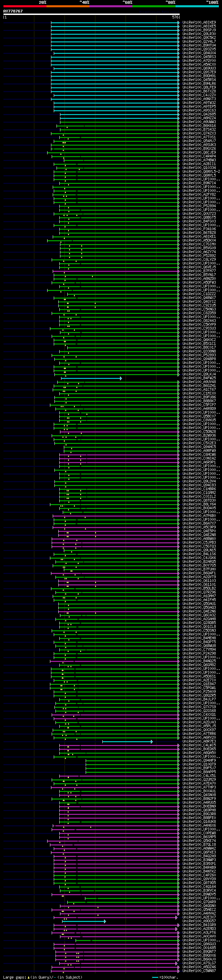Click the UniRef100_A2E3X7 label
This screenshot has width=222, height=980.
tap(199, 917)
